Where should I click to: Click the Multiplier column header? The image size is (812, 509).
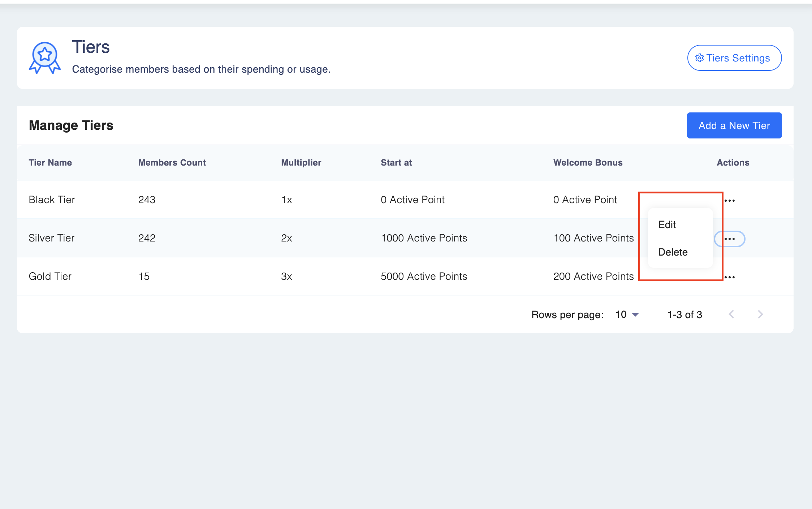(301, 163)
